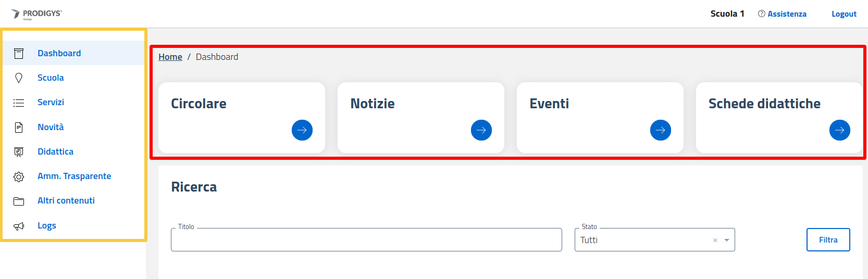Open the Schede didattiche arrow button
Viewport: 868px width, 279px height.
pos(839,130)
